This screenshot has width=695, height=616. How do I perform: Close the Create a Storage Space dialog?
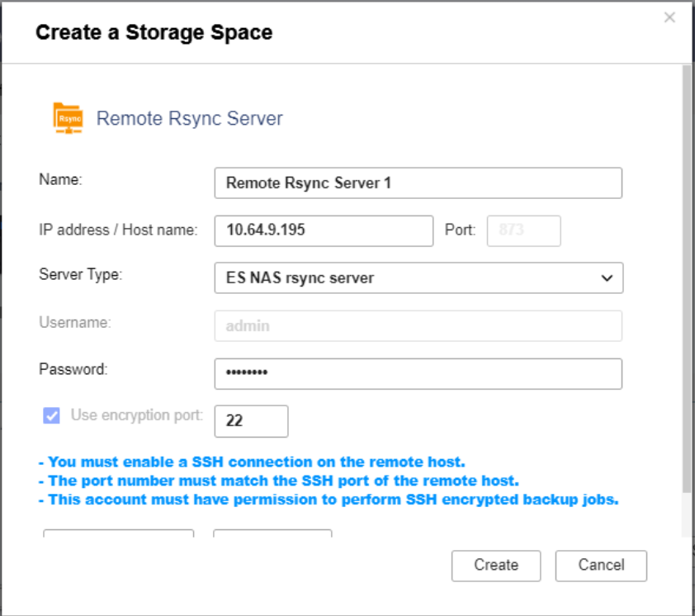pos(669,17)
